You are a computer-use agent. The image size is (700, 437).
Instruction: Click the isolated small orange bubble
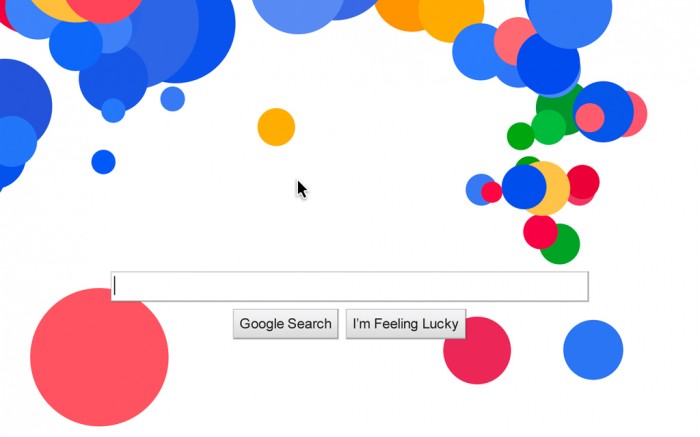pyautogui.click(x=276, y=127)
